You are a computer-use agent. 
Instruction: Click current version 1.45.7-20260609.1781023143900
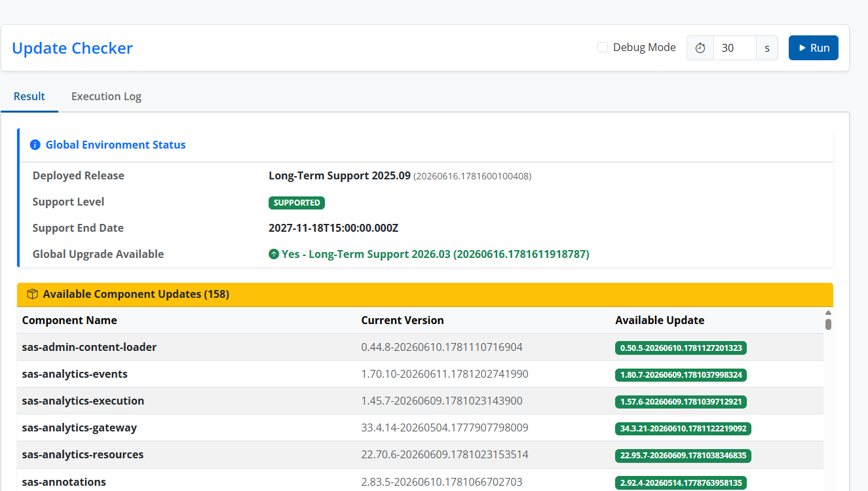click(x=442, y=401)
